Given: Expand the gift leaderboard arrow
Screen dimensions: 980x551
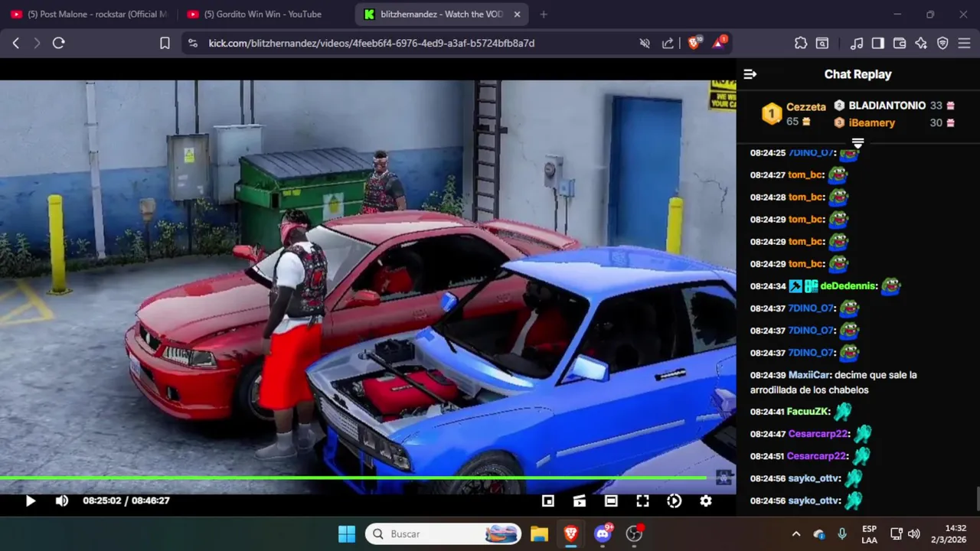Looking at the screenshot, I should pos(857,143).
